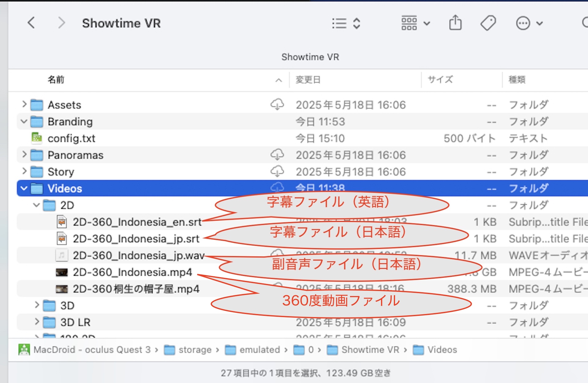
Task: Click the emulated folder in path bar
Action: click(x=253, y=350)
